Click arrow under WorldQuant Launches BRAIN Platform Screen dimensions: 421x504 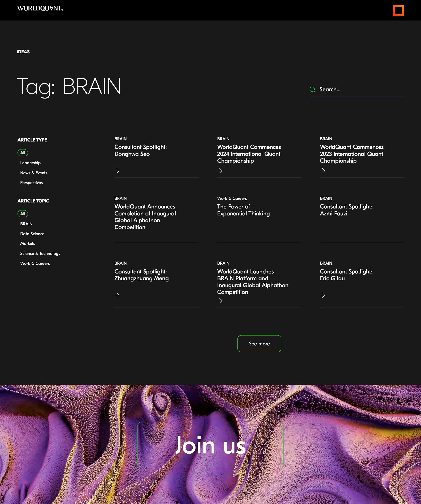pyautogui.click(x=220, y=301)
